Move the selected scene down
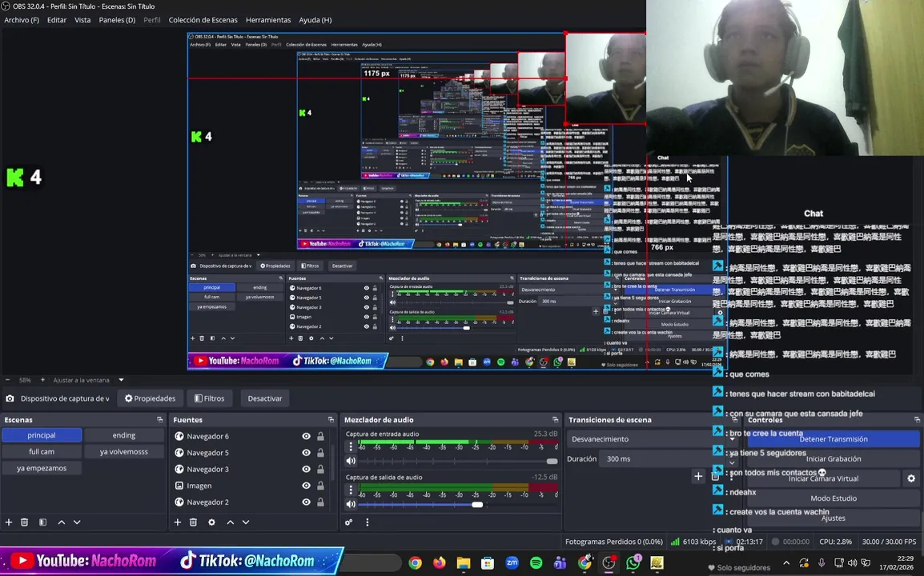Screen dimensions: 924x576 coord(77,522)
